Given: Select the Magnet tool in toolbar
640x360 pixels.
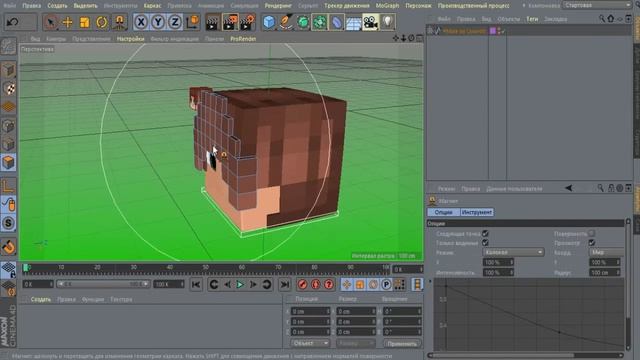Looking at the screenshot, I should tap(119, 22).
